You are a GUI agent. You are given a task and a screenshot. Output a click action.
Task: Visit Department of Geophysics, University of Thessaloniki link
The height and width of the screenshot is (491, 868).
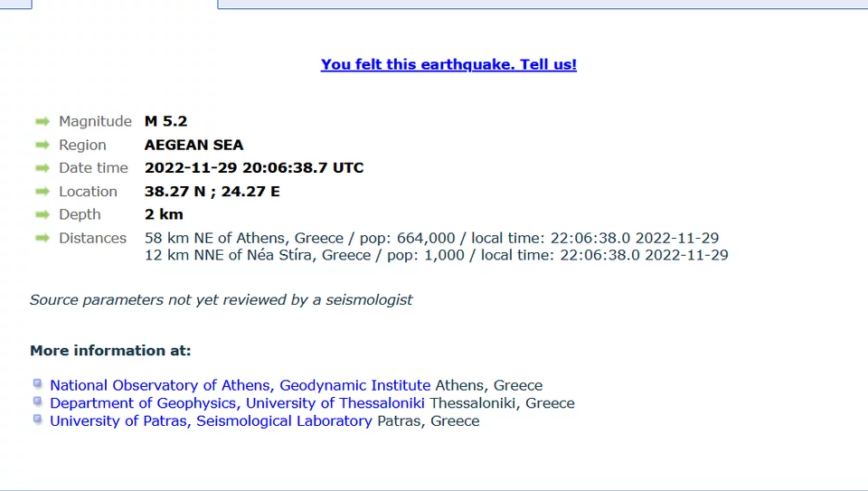tap(237, 403)
